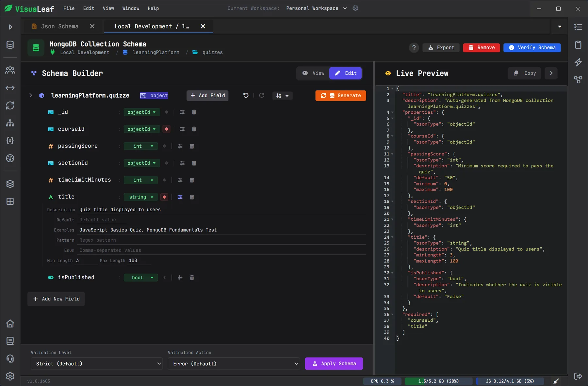Switch to the Json Schema tab

pos(59,26)
